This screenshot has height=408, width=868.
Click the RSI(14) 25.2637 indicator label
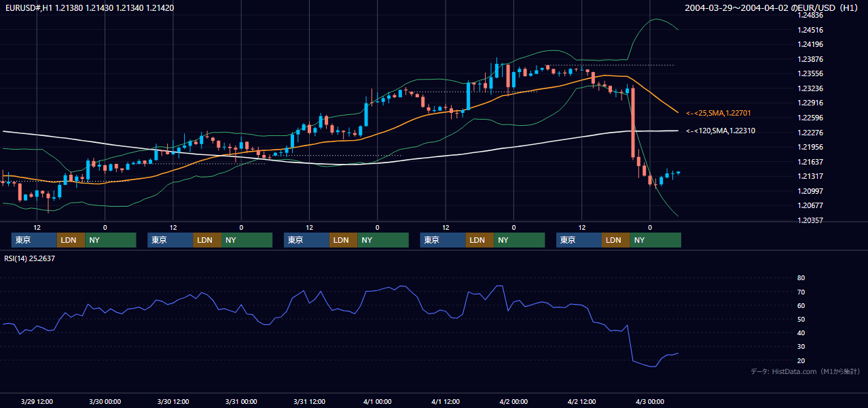tap(29, 258)
